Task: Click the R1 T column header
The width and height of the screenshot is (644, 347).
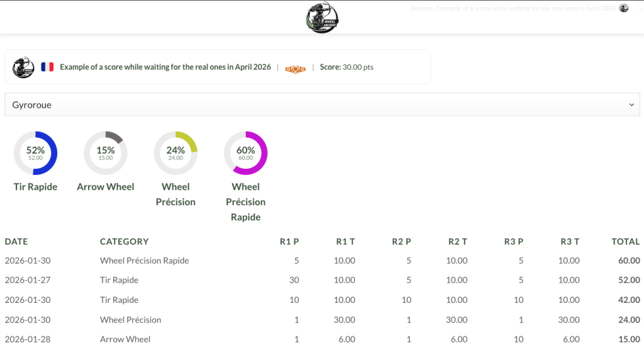Action: tap(345, 241)
